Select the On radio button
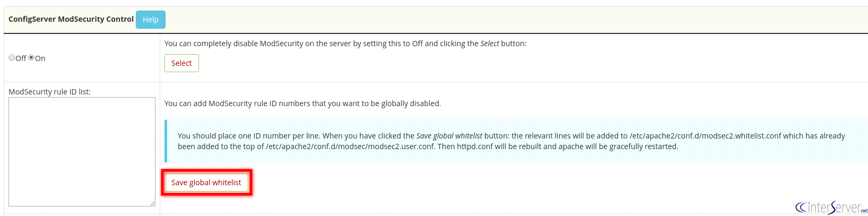Screen dimensions: 868x216 tap(31, 57)
